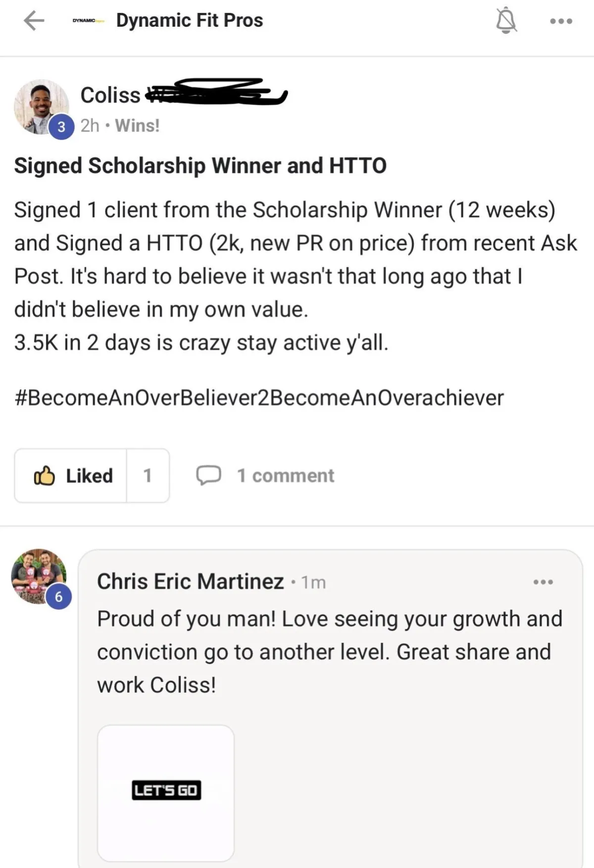Select the Dynamic Fit Pros header title
Screen dimensions: 594x868
coord(190,21)
